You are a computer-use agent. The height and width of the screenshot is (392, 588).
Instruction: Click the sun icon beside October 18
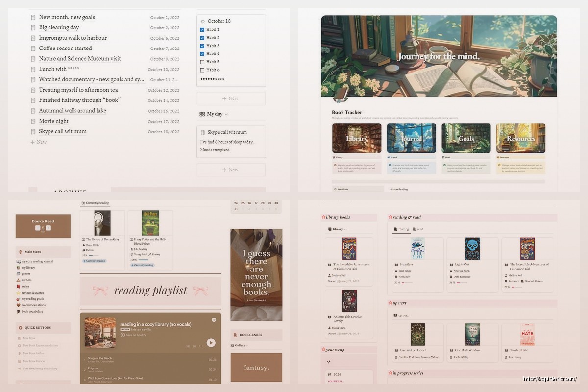coord(203,21)
